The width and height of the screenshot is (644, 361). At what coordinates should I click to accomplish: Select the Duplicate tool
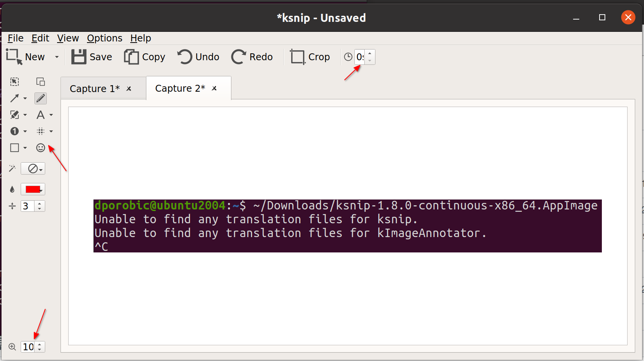coord(40,81)
